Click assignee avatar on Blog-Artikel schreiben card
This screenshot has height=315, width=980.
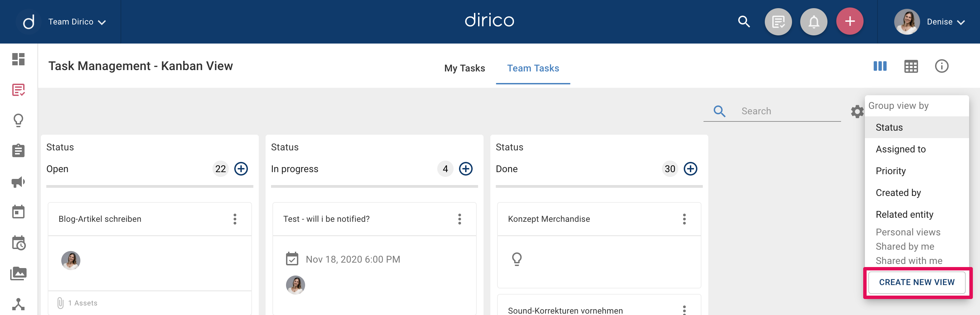(x=71, y=260)
